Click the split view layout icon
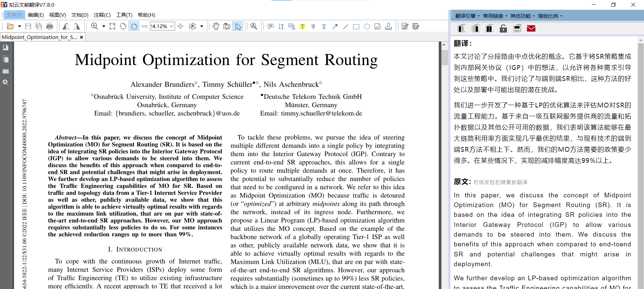Viewport: 644px width, 289px height. [x=517, y=29]
